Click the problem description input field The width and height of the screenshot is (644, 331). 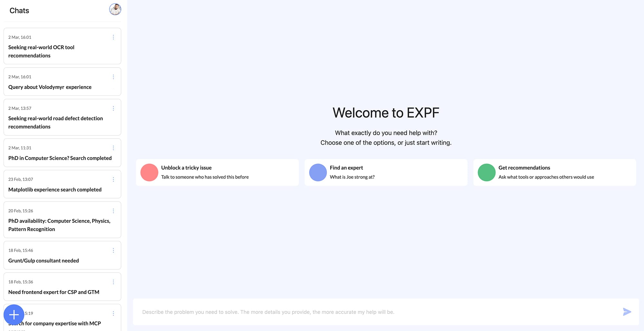(354, 312)
